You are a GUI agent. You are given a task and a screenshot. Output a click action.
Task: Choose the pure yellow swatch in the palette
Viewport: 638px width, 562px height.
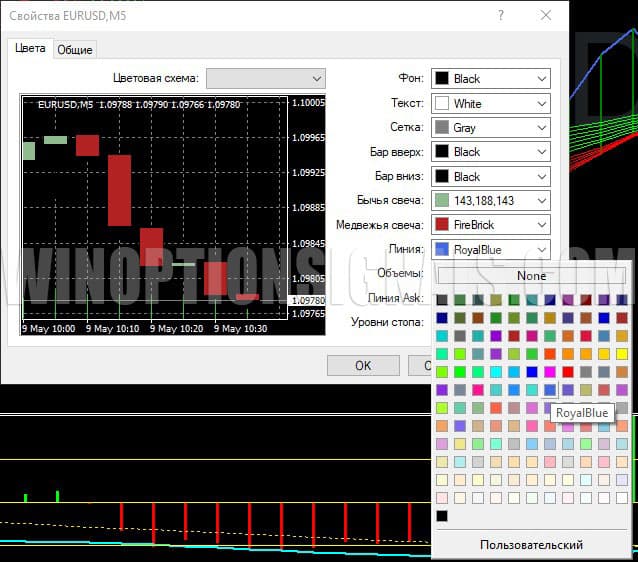coord(622,354)
